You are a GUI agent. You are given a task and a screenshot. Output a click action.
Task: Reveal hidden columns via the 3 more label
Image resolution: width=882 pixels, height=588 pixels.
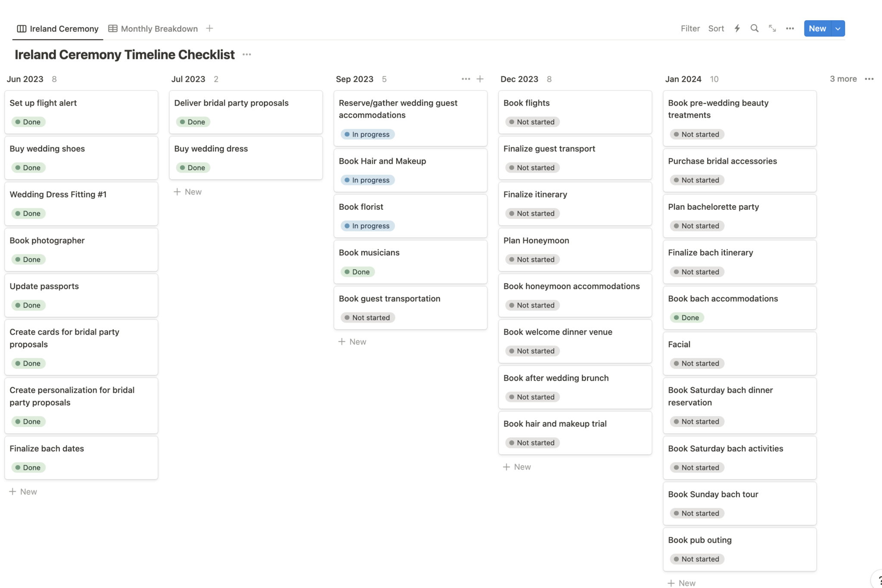point(843,79)
